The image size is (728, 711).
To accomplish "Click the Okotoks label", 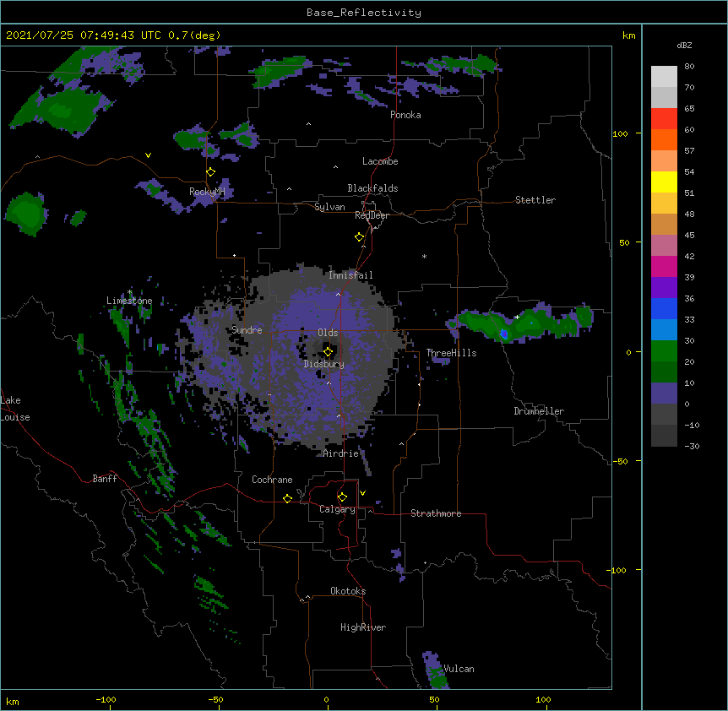I will coord(348,591).
